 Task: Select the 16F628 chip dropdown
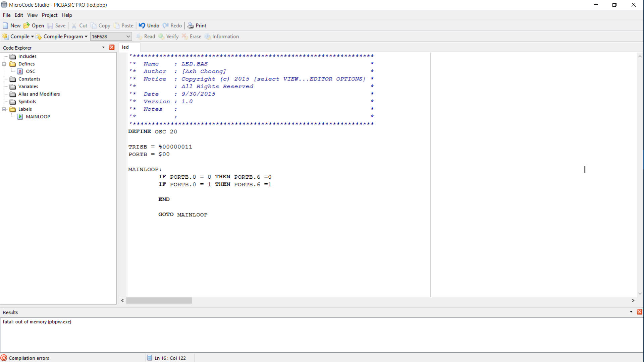click(x=111, y=36)
